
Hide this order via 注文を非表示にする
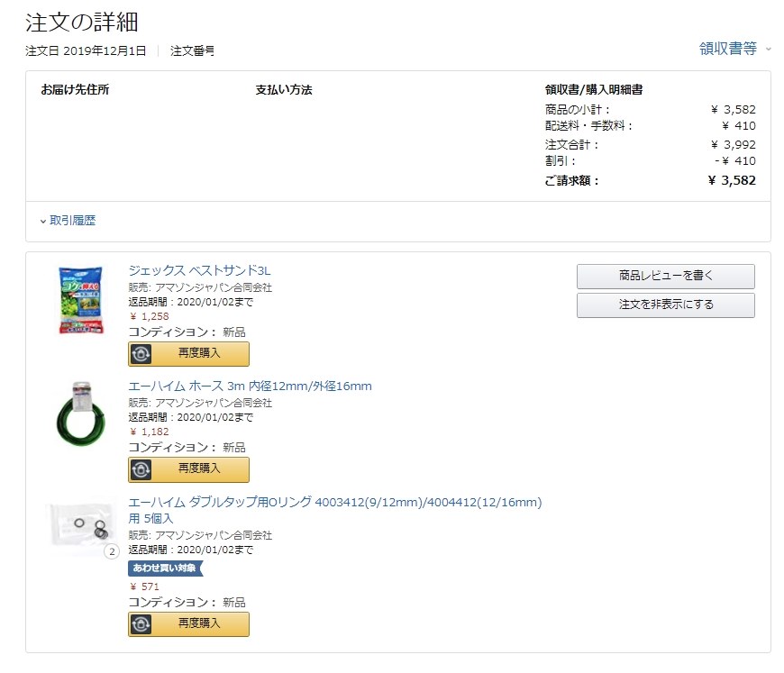coord(665,305)
